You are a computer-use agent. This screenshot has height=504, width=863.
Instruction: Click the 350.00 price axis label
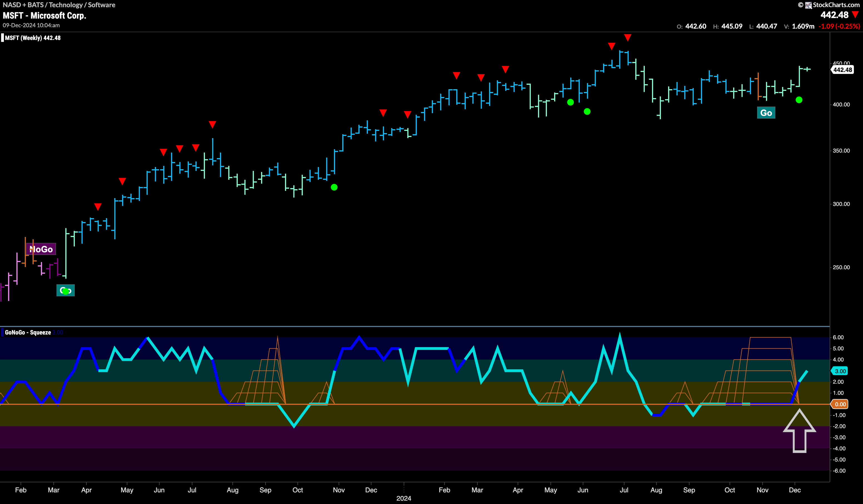pos(841,151)
